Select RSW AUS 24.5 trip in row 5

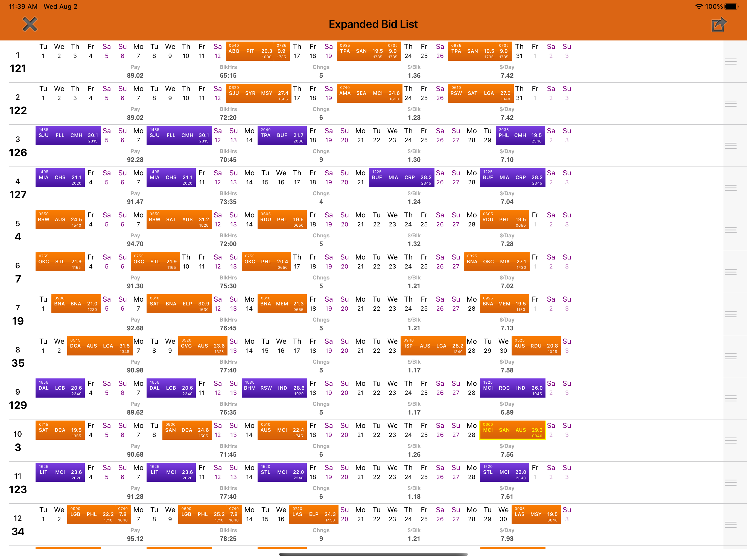coord(60,220)
